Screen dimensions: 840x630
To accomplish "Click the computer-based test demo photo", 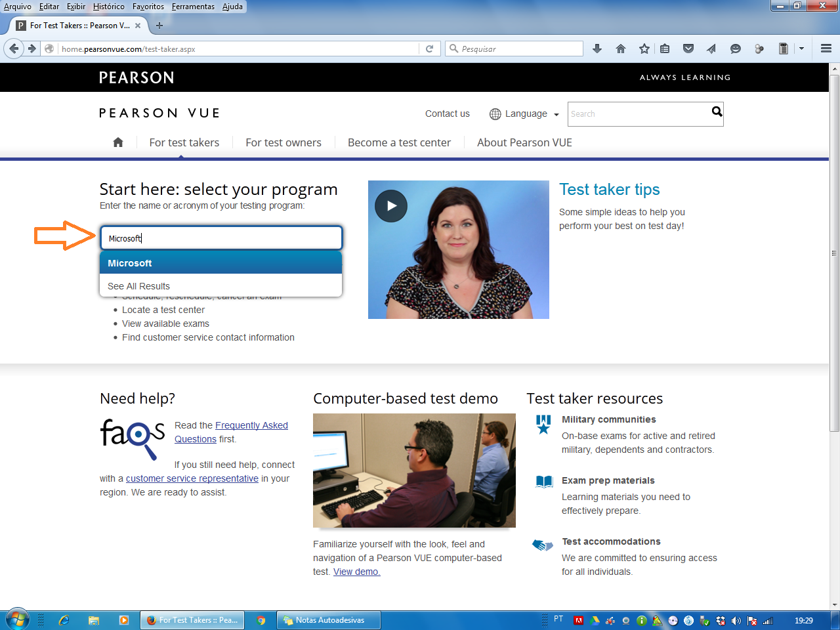I will pos(414,471).
